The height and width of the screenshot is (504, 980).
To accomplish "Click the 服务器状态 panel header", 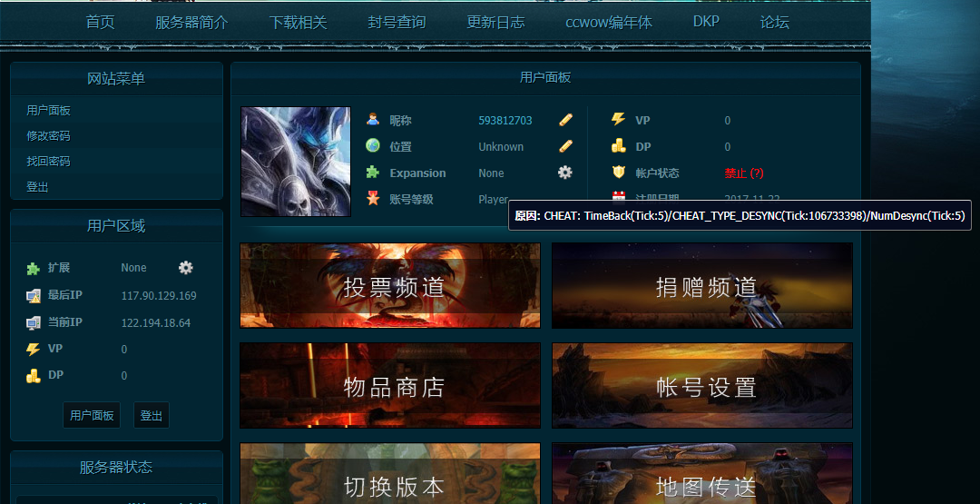I will (x=116, y=467).
